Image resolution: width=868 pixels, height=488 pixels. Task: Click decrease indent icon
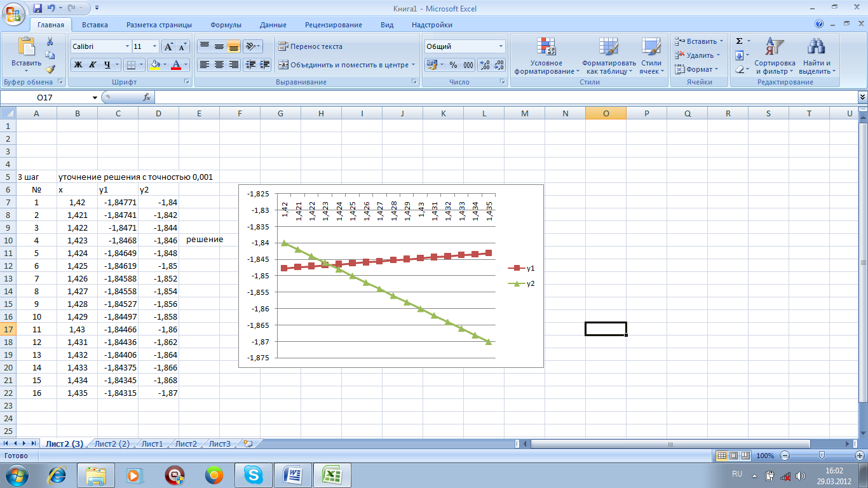tap(250, 65)
